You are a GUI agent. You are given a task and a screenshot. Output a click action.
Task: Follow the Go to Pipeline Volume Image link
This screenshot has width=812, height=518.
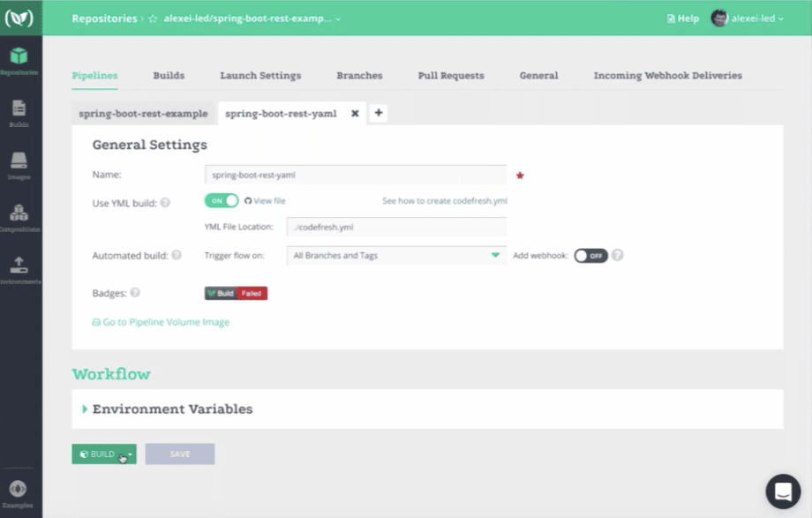tap(165, 322)
